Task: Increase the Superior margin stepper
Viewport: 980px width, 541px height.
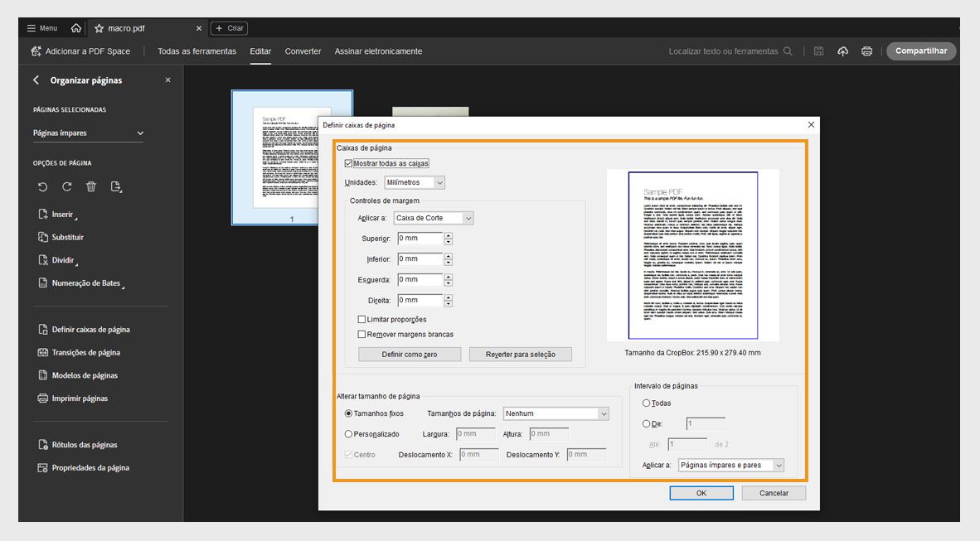Action: (x=449, y=235)
